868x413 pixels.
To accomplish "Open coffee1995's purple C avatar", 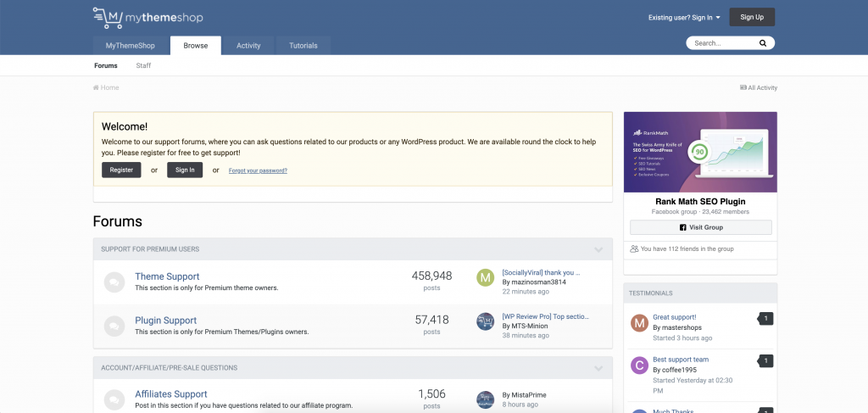I will click(x=639, y=365).
